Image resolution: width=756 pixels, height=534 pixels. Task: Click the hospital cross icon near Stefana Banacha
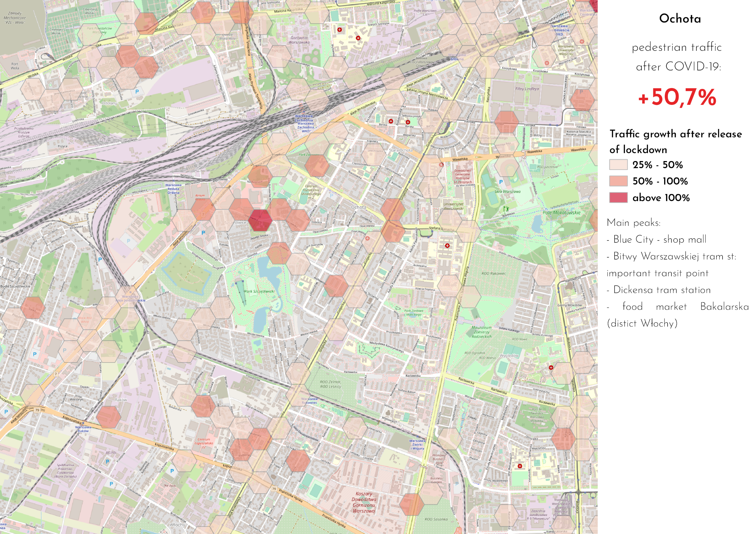click(447, 246)
